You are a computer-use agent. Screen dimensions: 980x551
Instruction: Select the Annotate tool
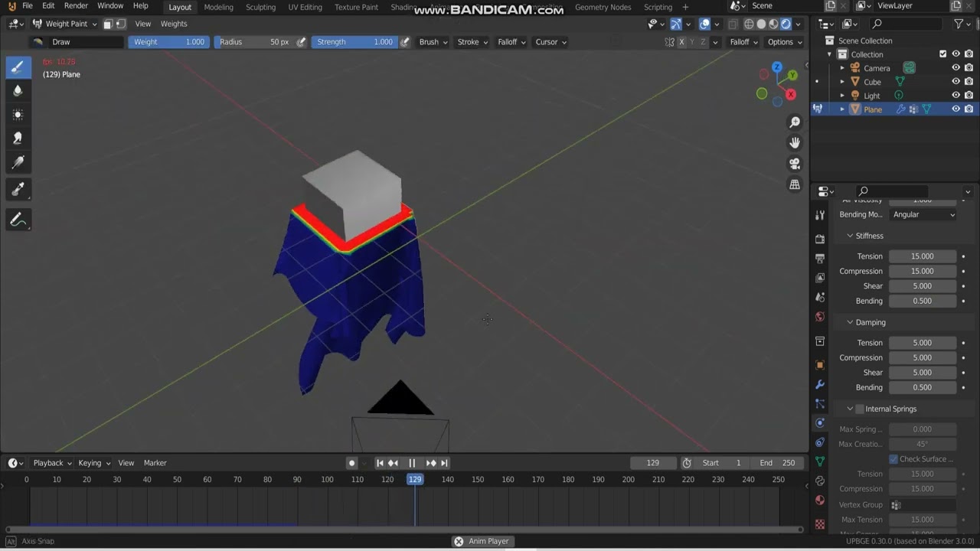click(x=18, y=220)
